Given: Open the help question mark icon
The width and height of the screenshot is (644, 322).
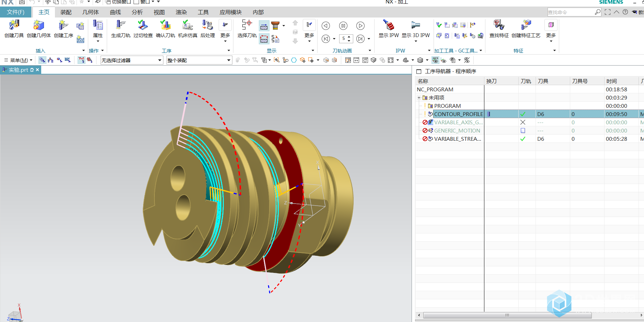Looking at the screenshot, I should click(625, 12).
